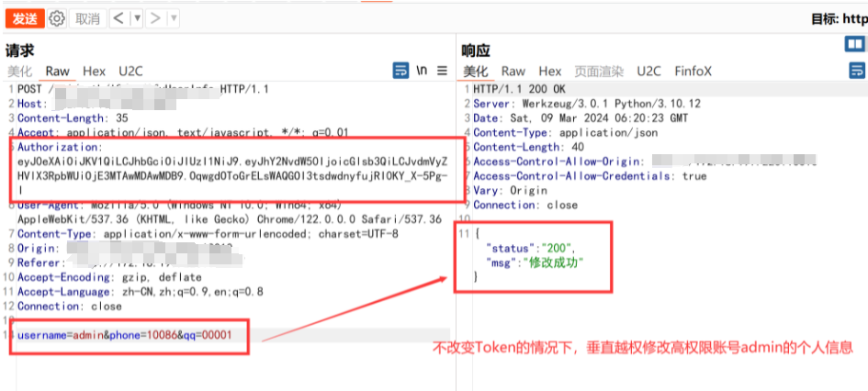Click the 取消 cancel button

pyautogui.click(x=87, y=18)
